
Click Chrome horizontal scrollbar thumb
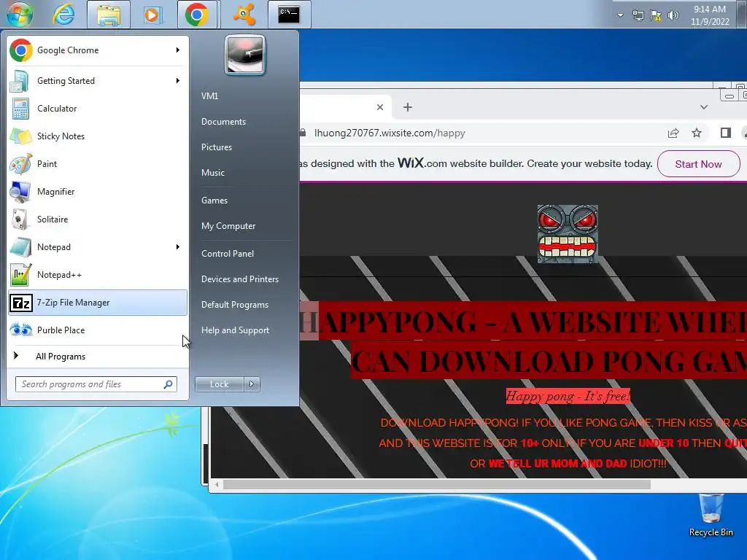click(x=437, y=485)
